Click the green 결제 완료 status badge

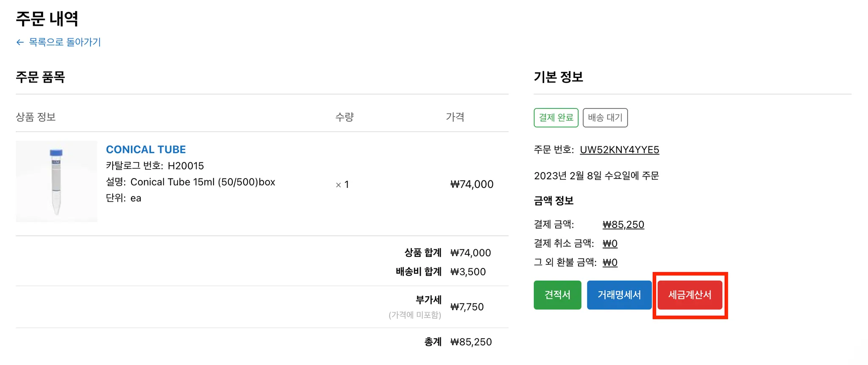[x=556, y=117]
